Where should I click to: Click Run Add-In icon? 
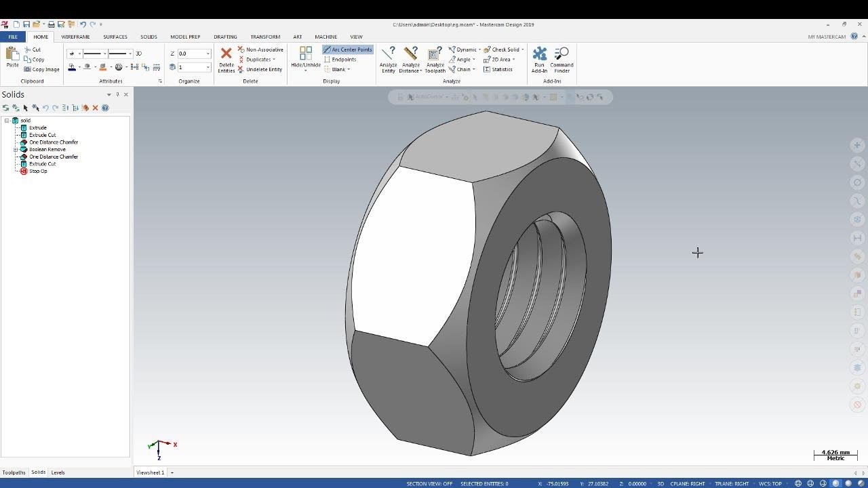(x=539, y=60)
